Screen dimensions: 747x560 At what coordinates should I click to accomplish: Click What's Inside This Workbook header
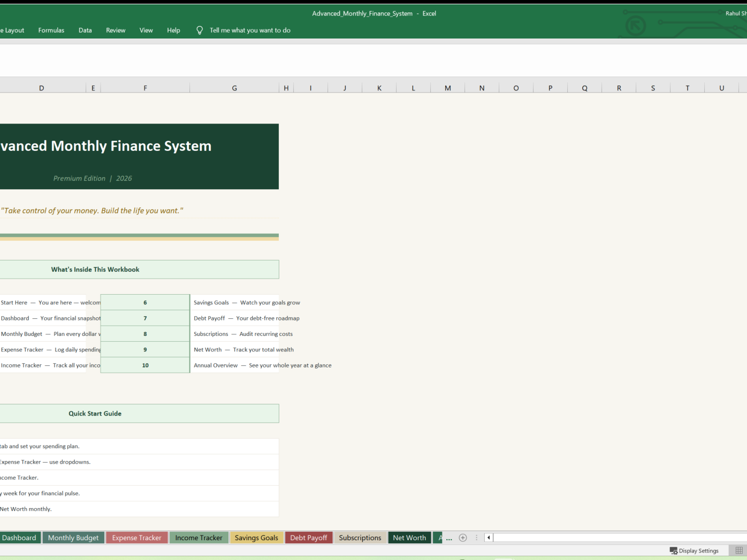point(139,270)
